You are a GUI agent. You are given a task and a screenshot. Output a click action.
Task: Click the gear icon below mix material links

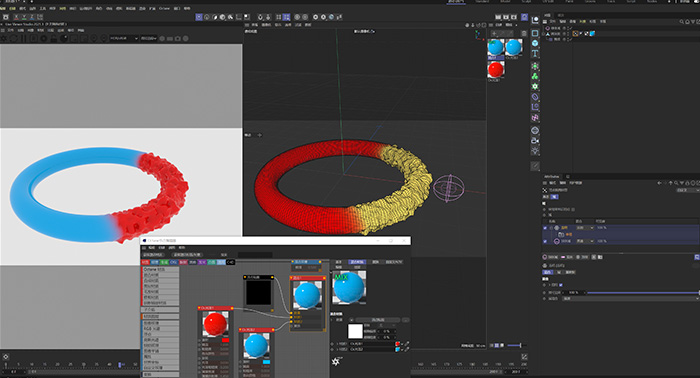pyautogui.click(x=336, y=361)
